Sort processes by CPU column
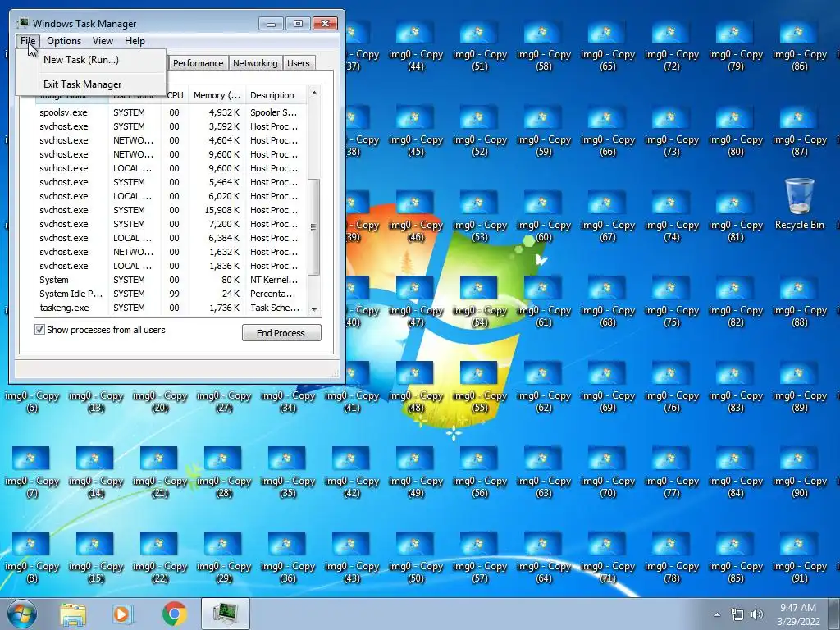The width and height of the screenshot is (840, 630). coord(175,95)
